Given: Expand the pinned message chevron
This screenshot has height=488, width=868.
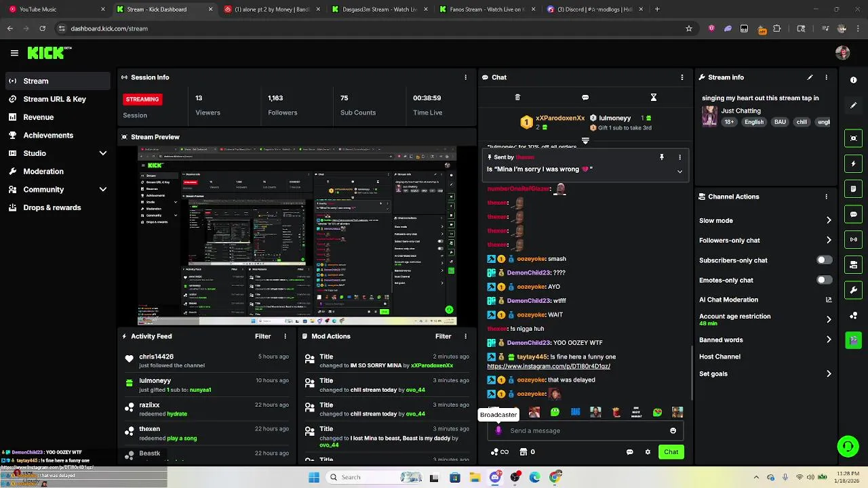Looking at the screenshot, I should [679, 171].
